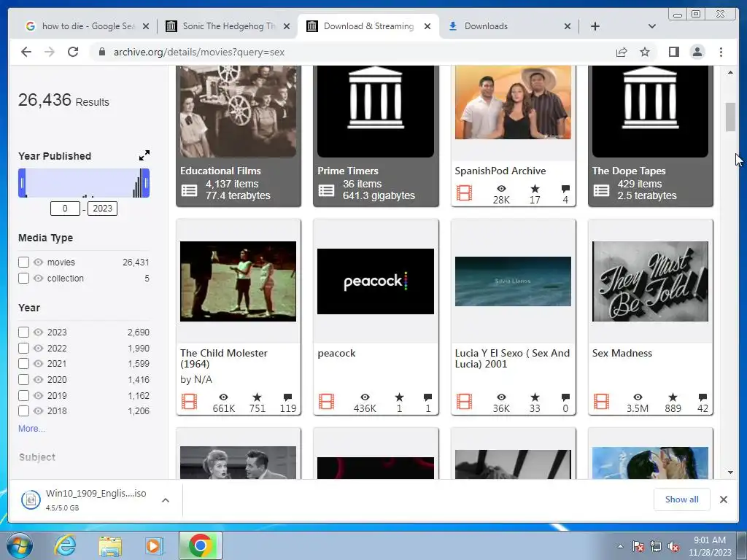Click the padlock site info icon
This screenshot has width=747, height=560.
102,52
